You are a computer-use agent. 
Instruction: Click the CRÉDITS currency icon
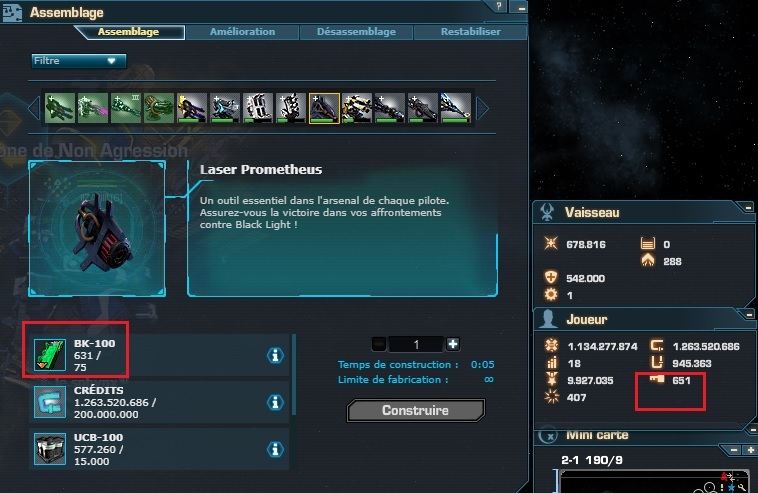click(x=50, y=402)
